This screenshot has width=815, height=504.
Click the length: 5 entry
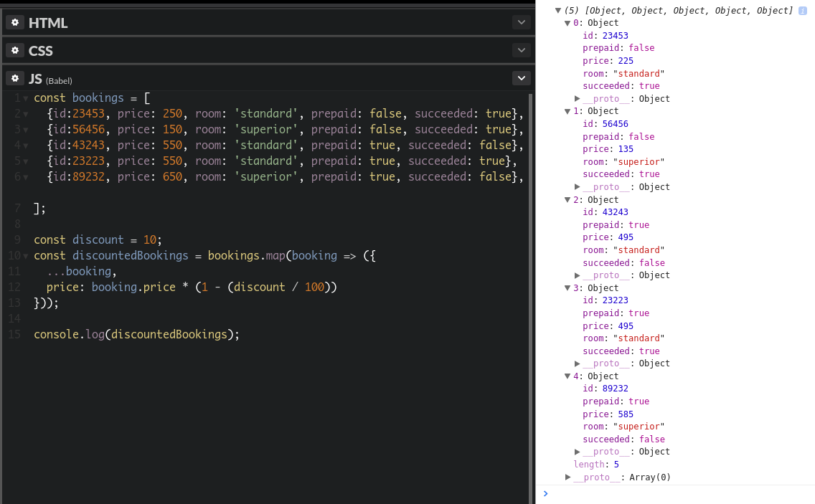click(596, 465)
